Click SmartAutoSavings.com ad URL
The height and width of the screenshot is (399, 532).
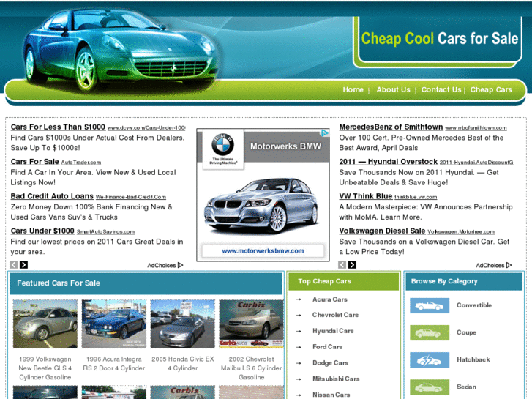pos(105,231)
